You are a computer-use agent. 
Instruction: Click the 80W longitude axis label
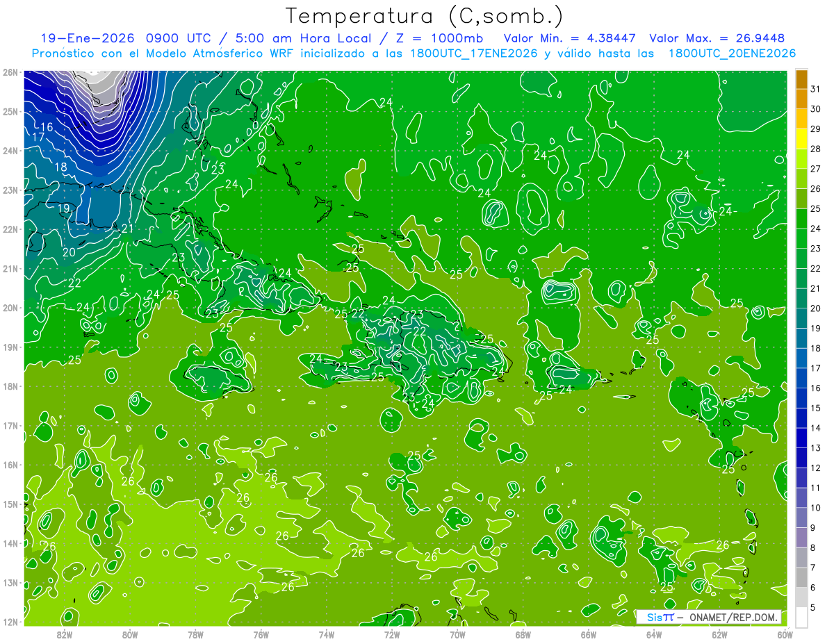point(130,634)
